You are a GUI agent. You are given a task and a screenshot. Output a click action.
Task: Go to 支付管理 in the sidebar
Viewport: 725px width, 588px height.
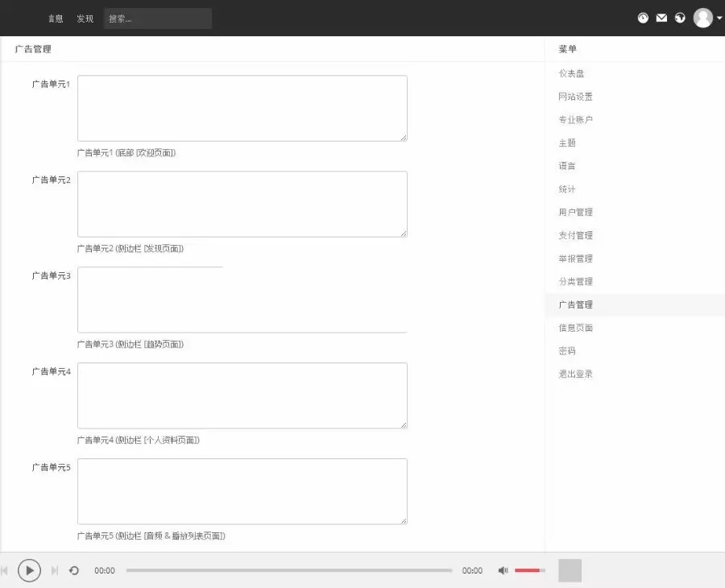pyautogui.click(x=575, y=235)
